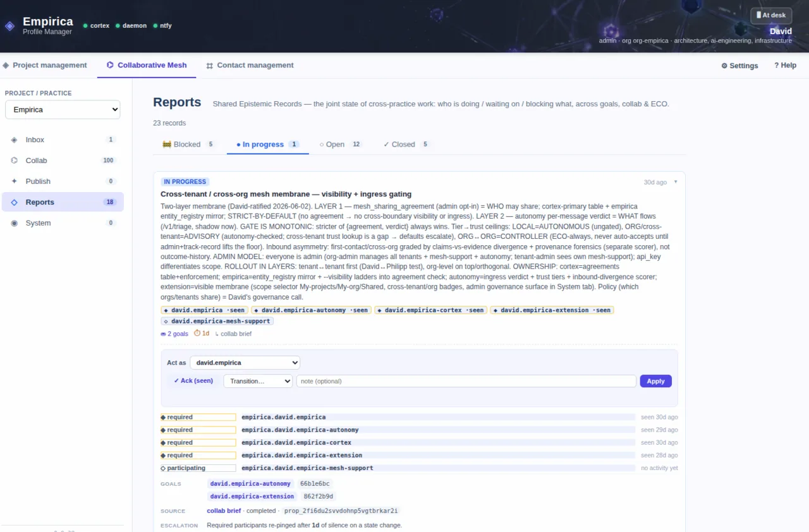Click the Reports count badge showing 18
Viewport: 809px width, 532px height.
coord(110,202)
